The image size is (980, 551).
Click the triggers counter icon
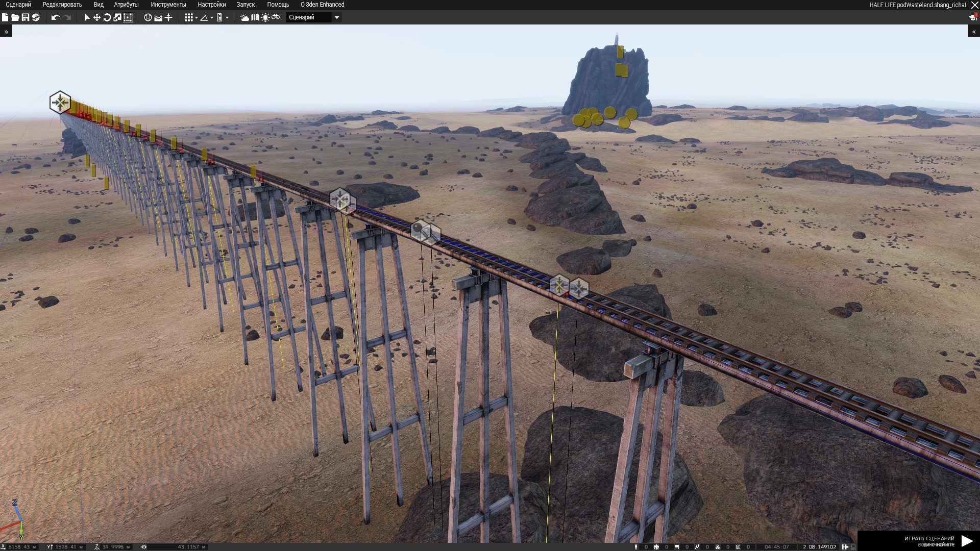tap(697, 547)
